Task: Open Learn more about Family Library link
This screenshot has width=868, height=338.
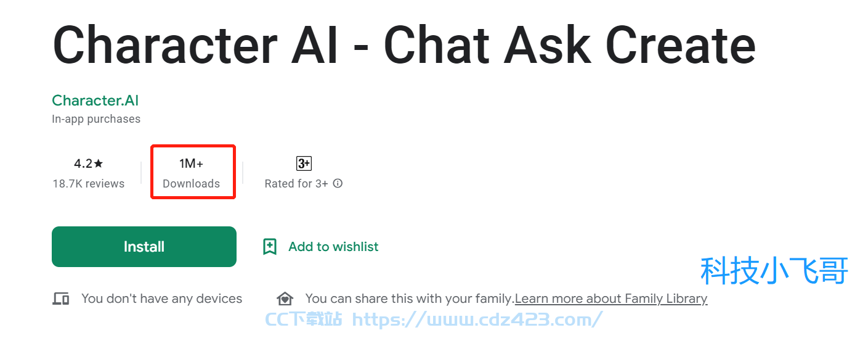Action: [x=611, y=299]
